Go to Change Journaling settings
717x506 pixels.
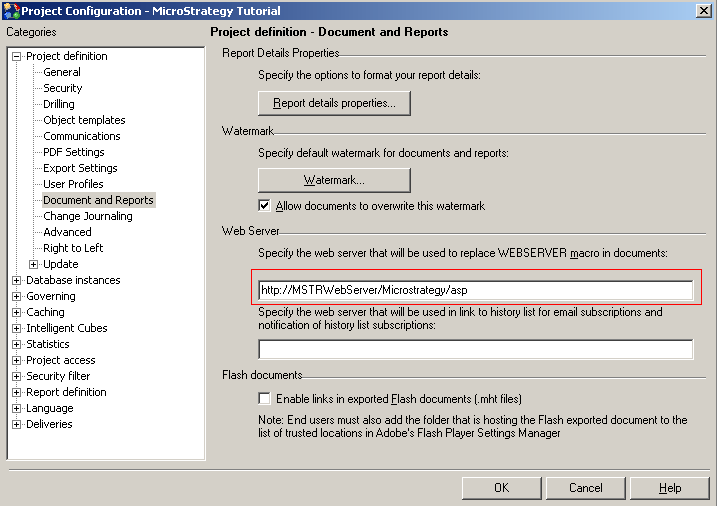[x=87, y=216]
